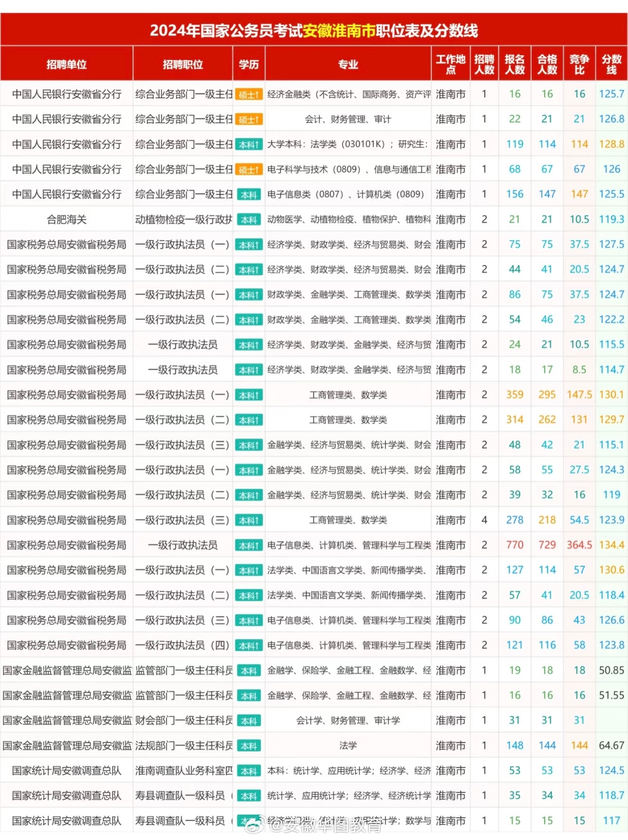Viewport: 628px width, 840px height.
Task: Click the score value 123.8
Action: [611, 645]
